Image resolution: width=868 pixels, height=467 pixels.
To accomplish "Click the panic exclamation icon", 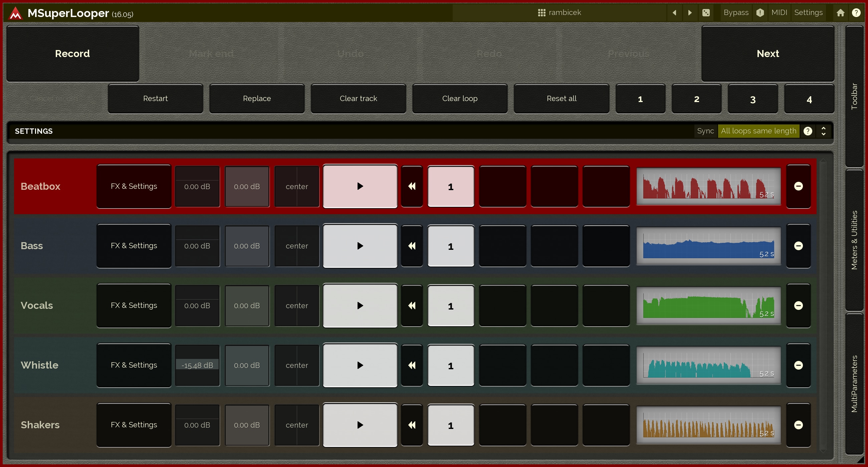I will point(760,12).
